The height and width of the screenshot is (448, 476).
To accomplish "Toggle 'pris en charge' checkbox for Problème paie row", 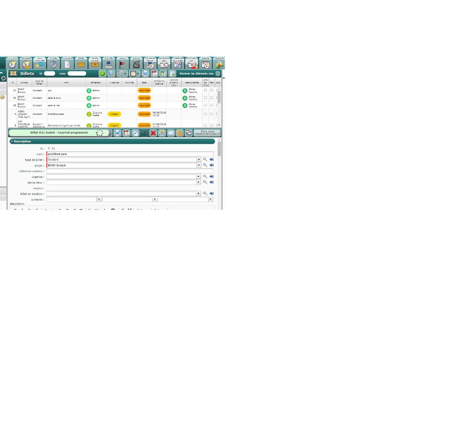I will coord(206,114).
